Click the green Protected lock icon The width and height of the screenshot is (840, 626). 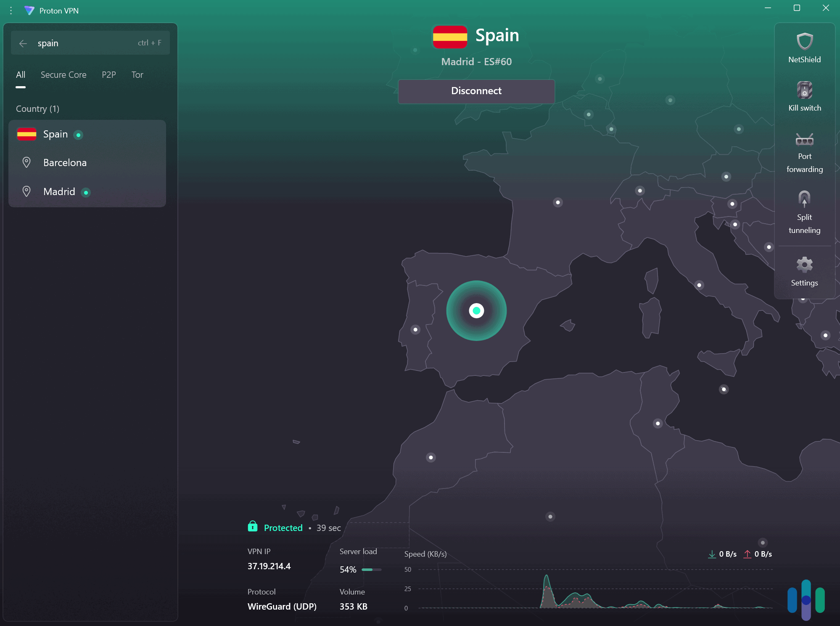click(252, 526)
